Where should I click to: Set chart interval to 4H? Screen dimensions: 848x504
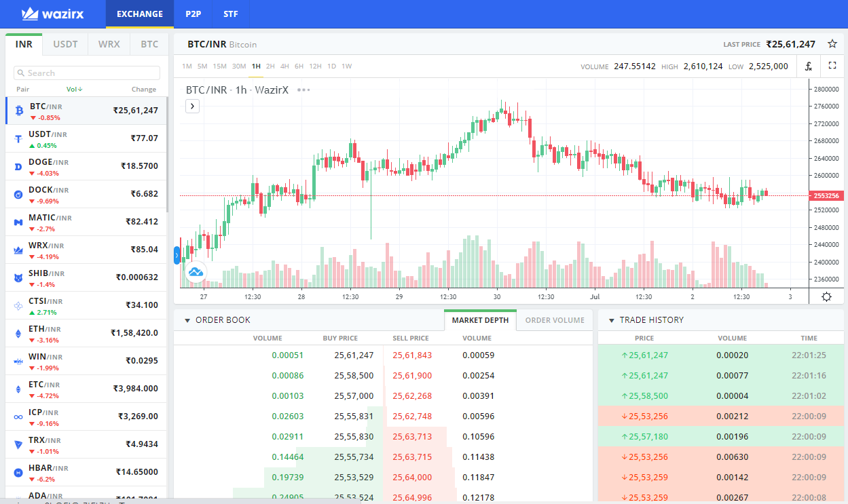(284, 66)
